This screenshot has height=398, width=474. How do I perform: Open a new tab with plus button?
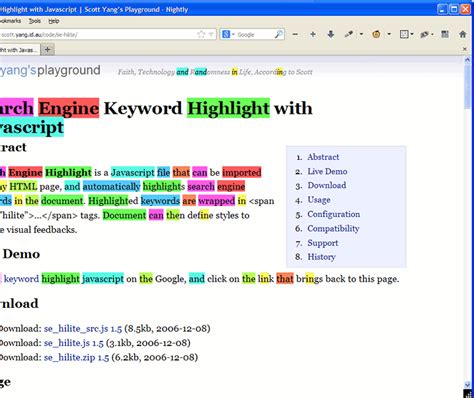click(48, 50)
